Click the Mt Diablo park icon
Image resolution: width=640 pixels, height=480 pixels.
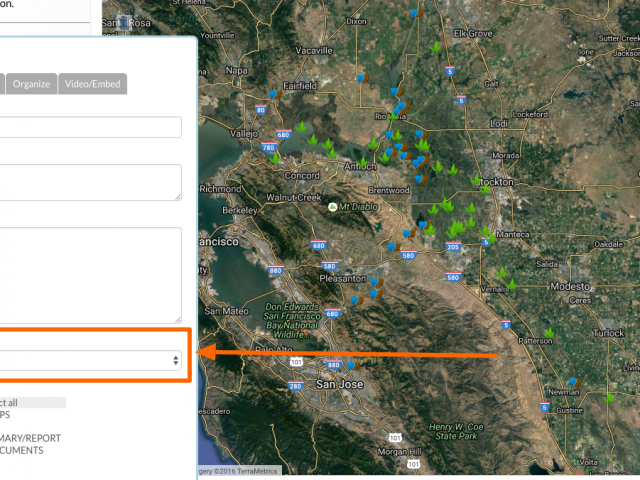[333, 207]
